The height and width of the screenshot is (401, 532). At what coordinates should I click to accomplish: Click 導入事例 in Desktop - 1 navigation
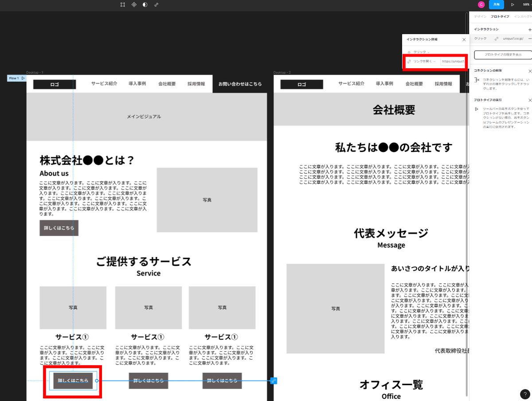137,84
